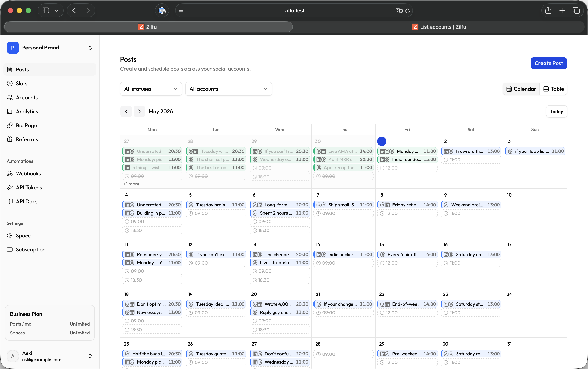The image size is (588, 369).
Task: Open Space settings gear
Action: [x=10, y=236]
